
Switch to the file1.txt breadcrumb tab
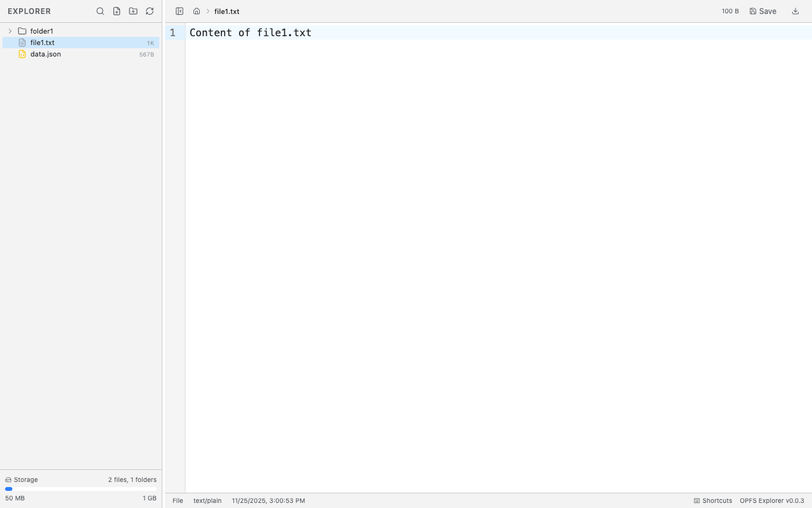[x=226, y=11]
